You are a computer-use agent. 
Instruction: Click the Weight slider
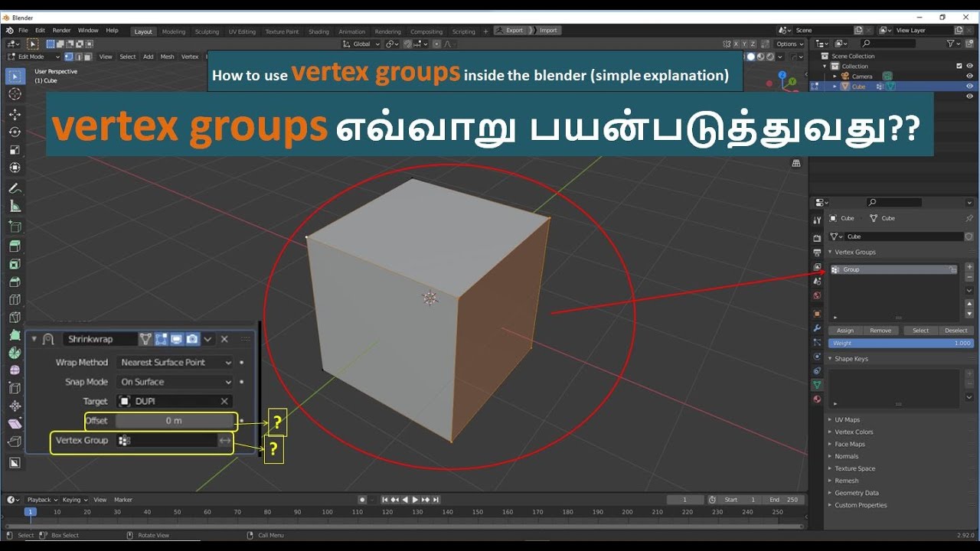(x=901, y=343)
